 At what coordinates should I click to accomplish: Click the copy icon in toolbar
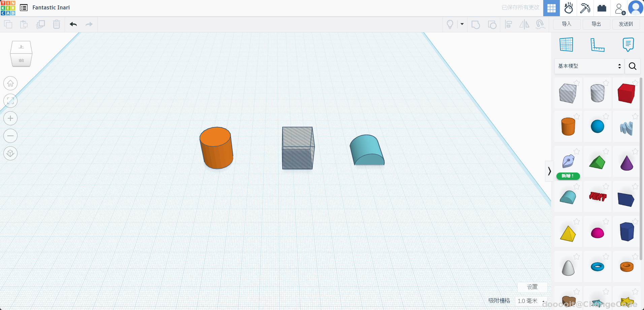click(8, 24)
